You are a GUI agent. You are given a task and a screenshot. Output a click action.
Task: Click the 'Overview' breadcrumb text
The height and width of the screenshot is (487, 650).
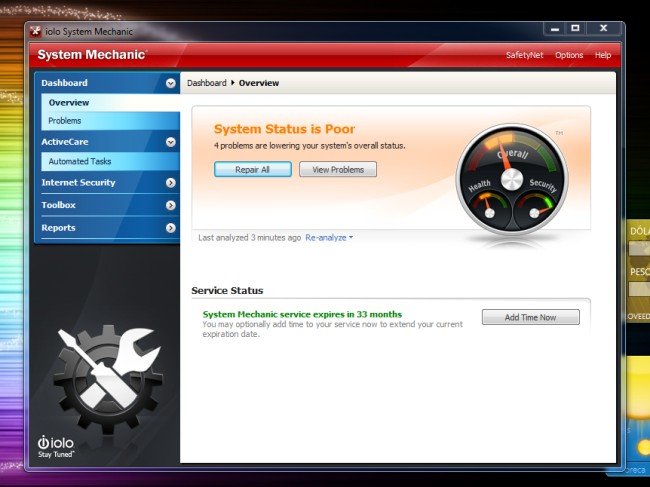(x=259, y=83)
